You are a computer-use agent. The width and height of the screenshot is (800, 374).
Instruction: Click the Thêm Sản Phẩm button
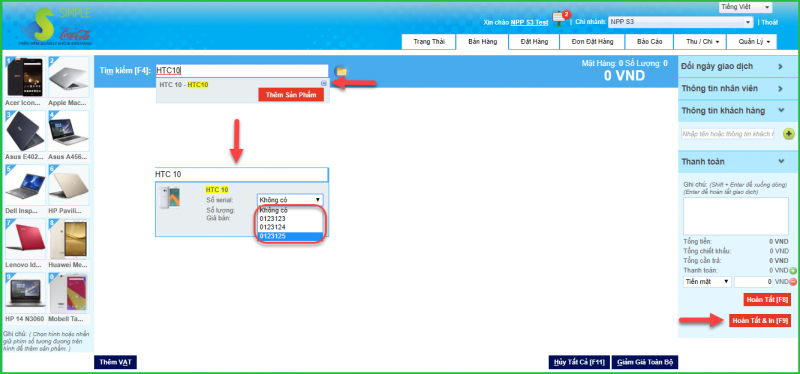291,95
